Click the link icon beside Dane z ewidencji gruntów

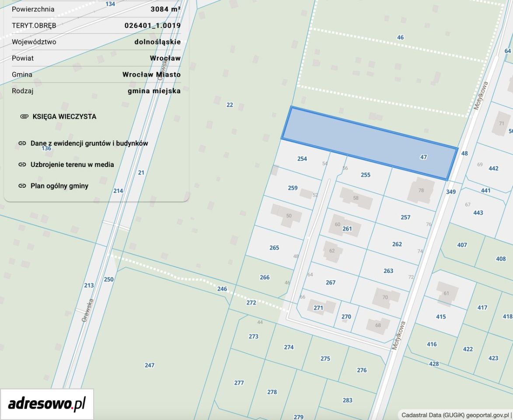pyautogui.click(x=22, y=143)
